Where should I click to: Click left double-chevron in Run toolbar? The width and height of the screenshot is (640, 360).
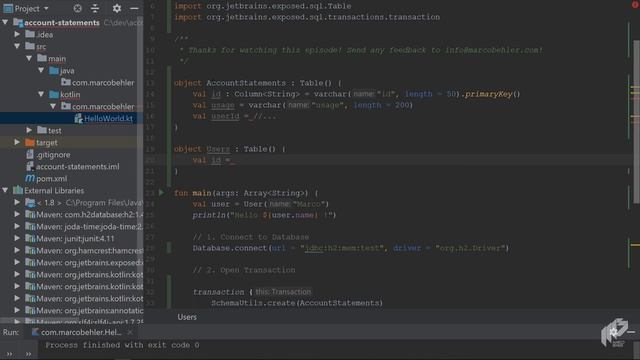coord(9,354)
